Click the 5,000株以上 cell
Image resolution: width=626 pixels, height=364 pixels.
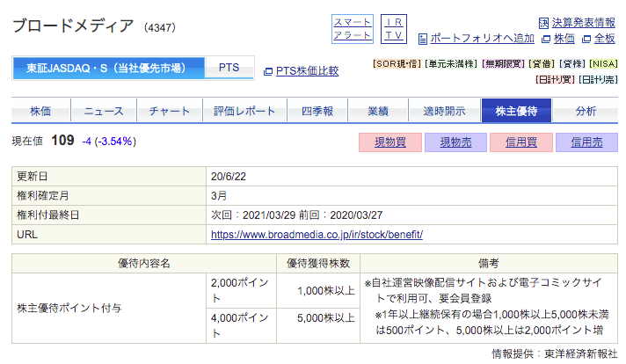pos(318,325)
